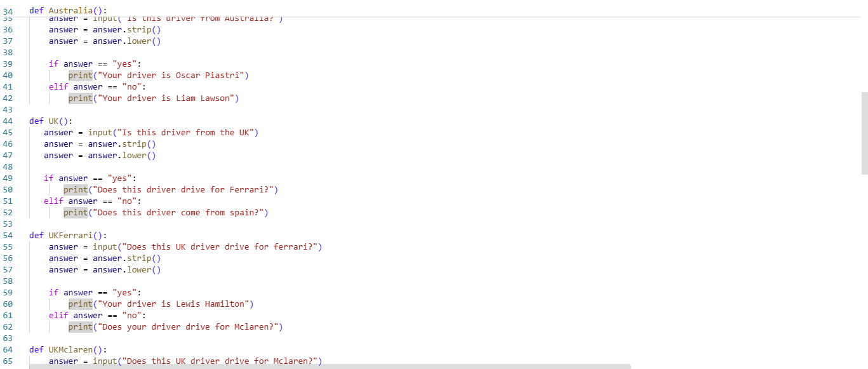The height and width of the screenshot is (369, 868).
Task: Click line number 44 in the gutter
Action: click(8, 121)
